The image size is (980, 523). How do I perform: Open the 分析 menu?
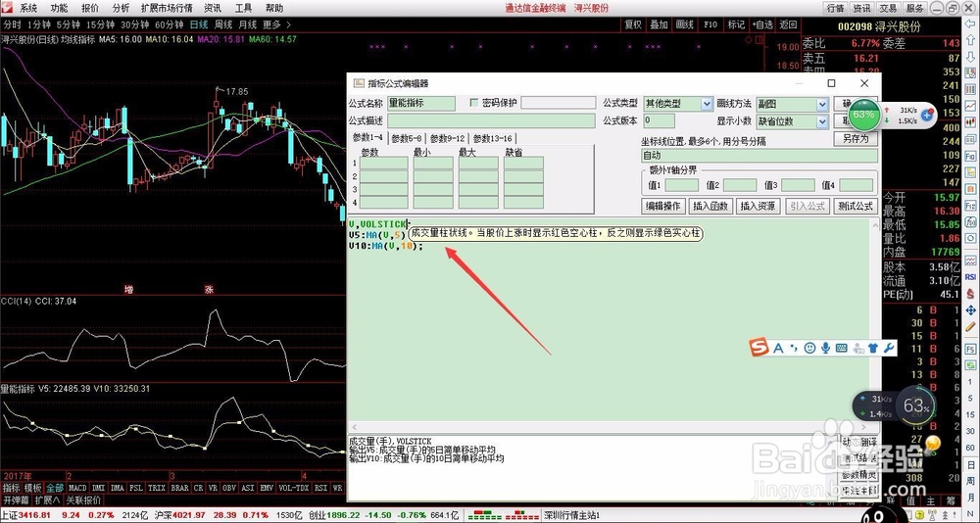pos(122,8)
